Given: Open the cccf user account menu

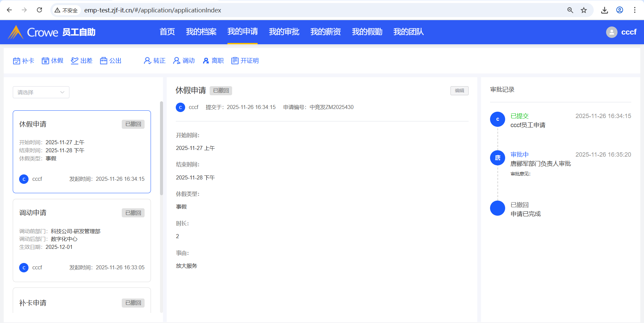Looking at the screenshot, I should tap(621, 32).
